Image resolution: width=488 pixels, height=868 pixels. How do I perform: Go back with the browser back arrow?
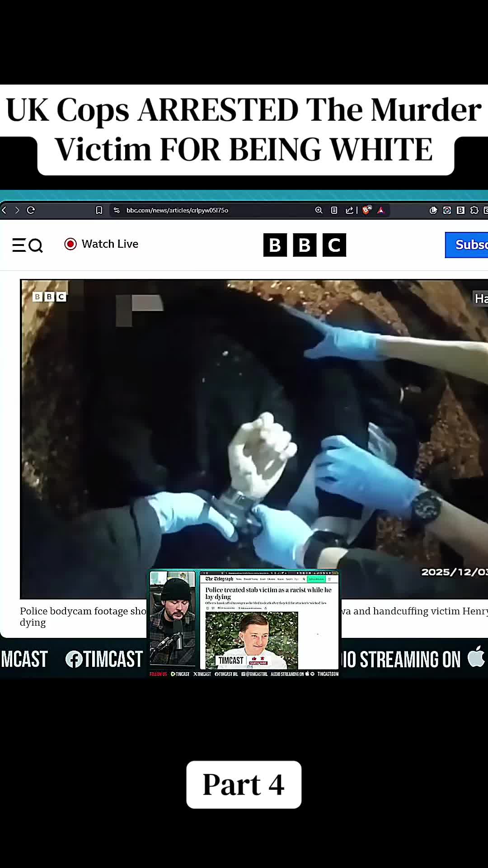(x=5, y=210)
